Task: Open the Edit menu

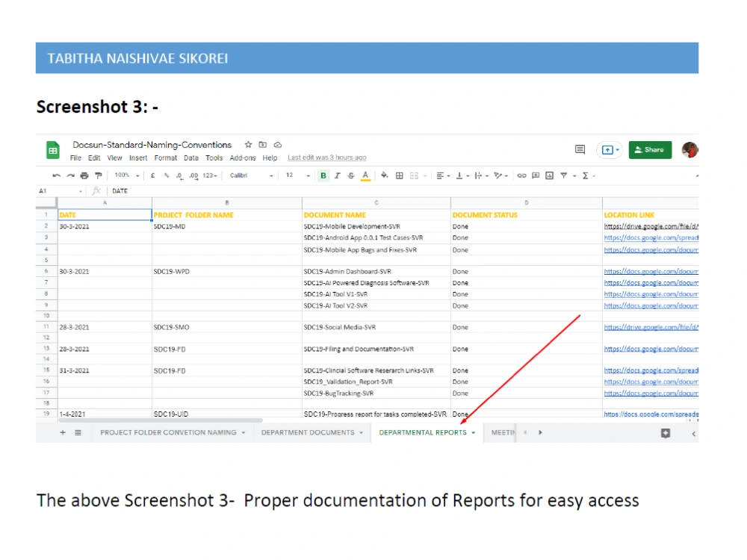Action: coord(94,158)
